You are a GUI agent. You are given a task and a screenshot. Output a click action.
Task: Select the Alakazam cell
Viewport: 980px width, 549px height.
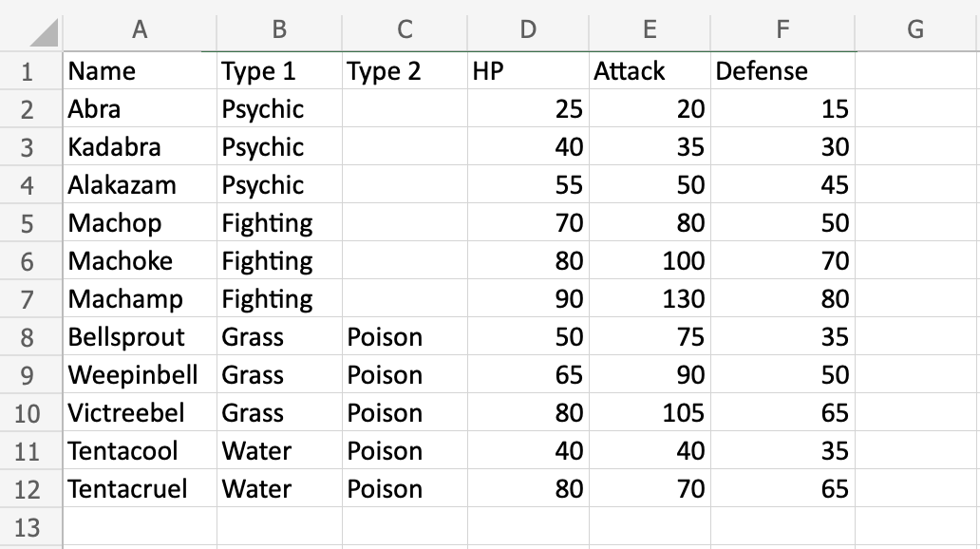tap(140, 185)
